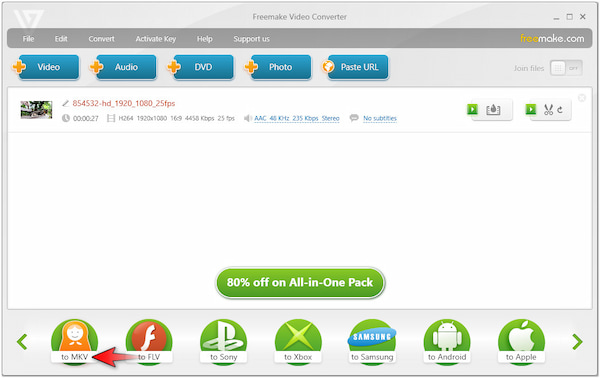
Task: Show previous output formats with left arrow
Action: [x=22, y=342]
